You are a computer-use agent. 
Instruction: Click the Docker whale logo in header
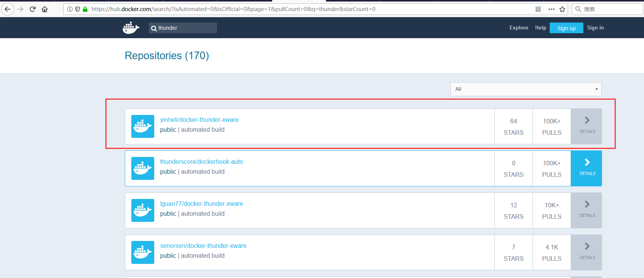[131, 28]
